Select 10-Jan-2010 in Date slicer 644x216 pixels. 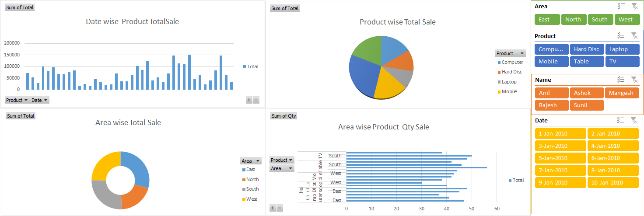[x=613, y=182]
